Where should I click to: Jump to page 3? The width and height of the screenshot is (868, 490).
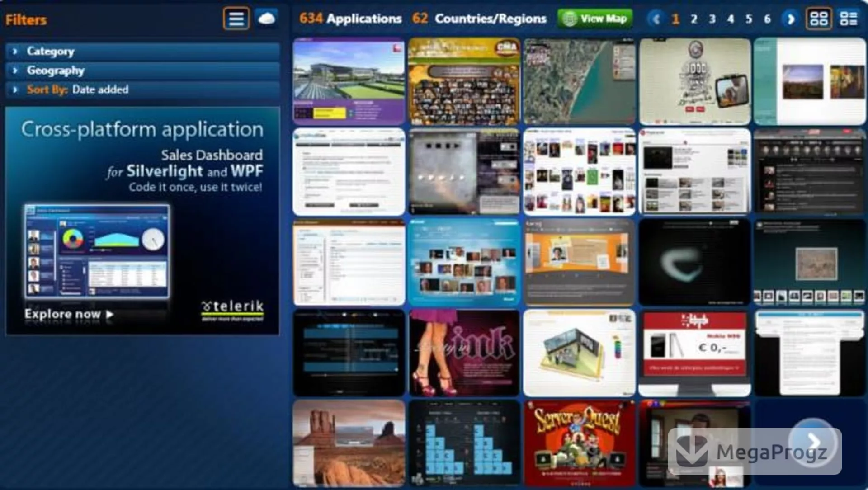pyautogui.click(x=712, y=19)
